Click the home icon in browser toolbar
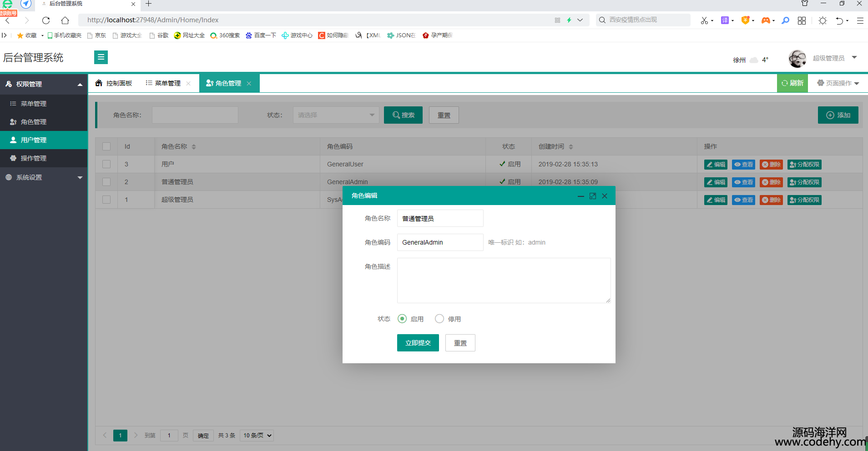Image resolution: width=868 pixels, height=451 pixels. click(x=65, y=20)
